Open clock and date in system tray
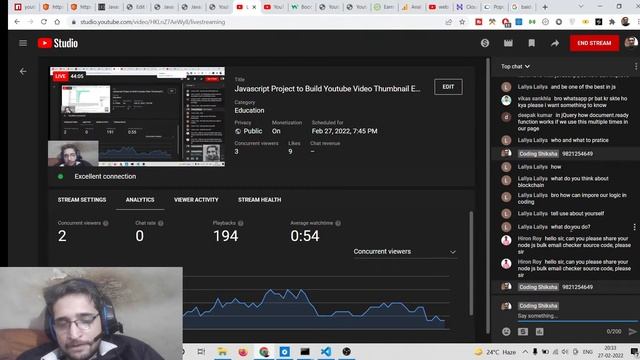The width and height of the screenshot is (640, 360). point(610,351)
